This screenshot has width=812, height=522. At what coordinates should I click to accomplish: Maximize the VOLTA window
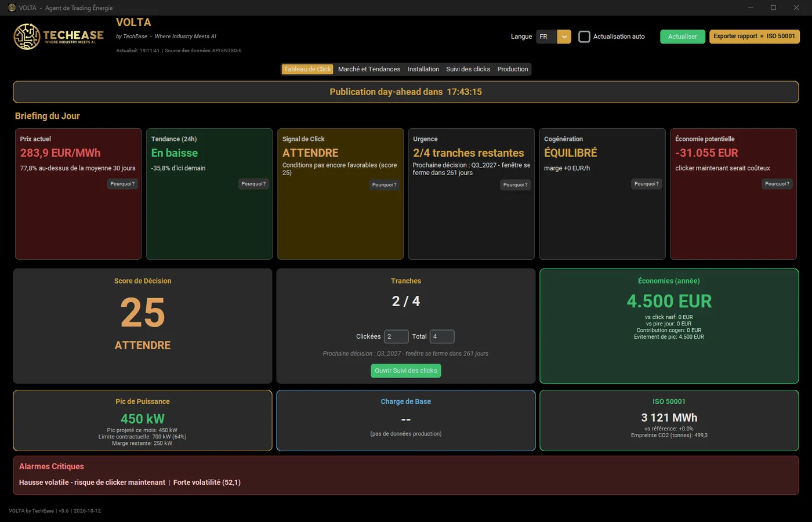pos(773,8)
